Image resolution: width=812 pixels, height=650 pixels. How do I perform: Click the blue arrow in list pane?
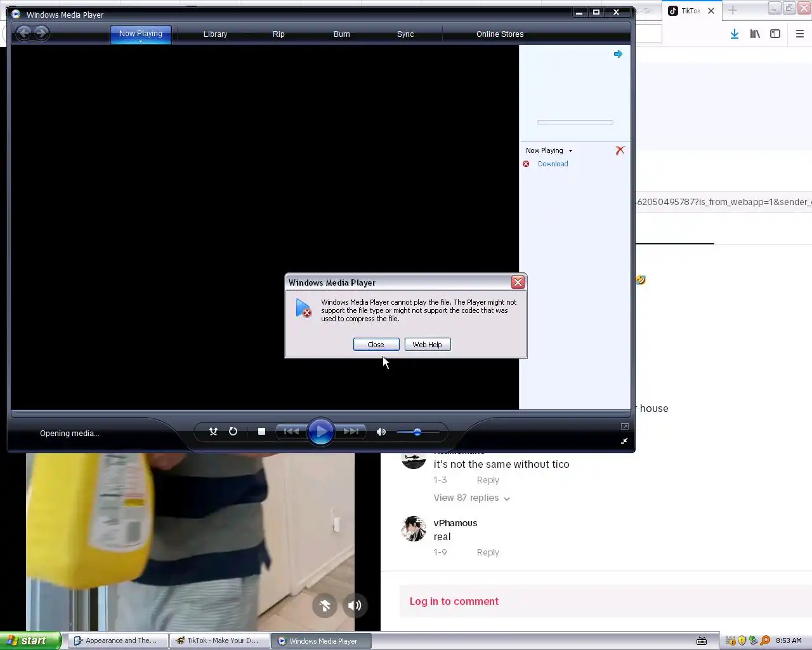(x=618, y=54)
